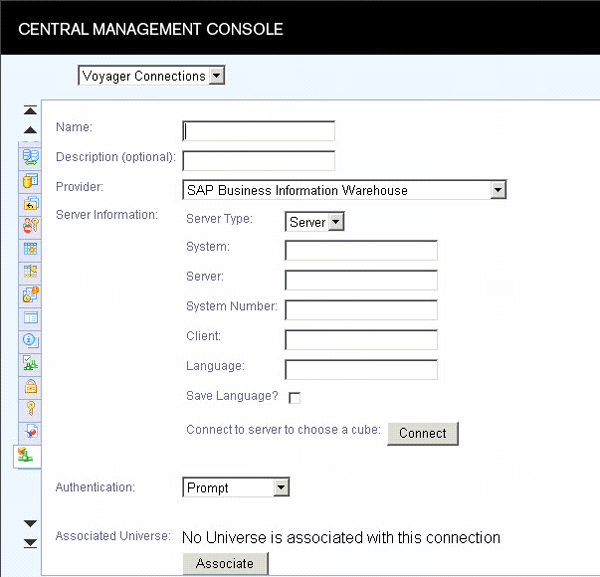Focus the Name input field
This screenshot has width=600, height=577.
point(259,131)
